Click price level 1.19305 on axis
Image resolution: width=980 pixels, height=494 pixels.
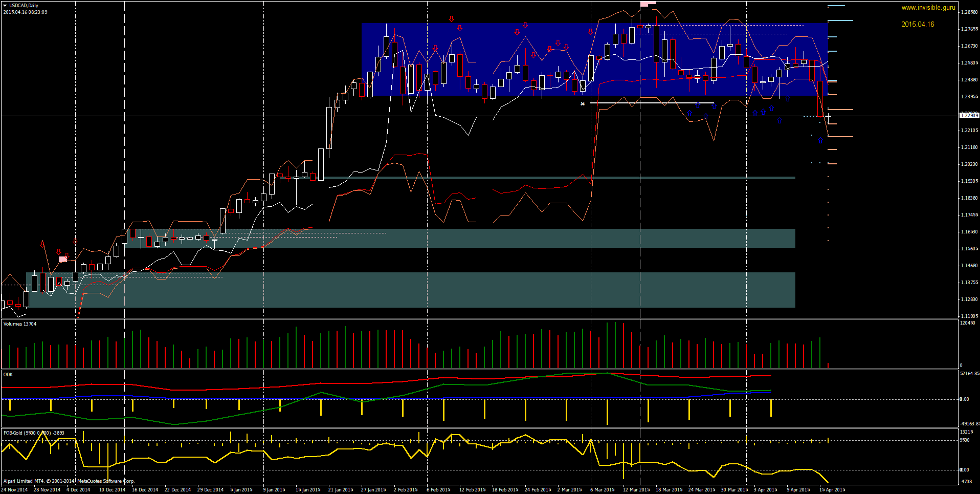(x=969, y=181)
